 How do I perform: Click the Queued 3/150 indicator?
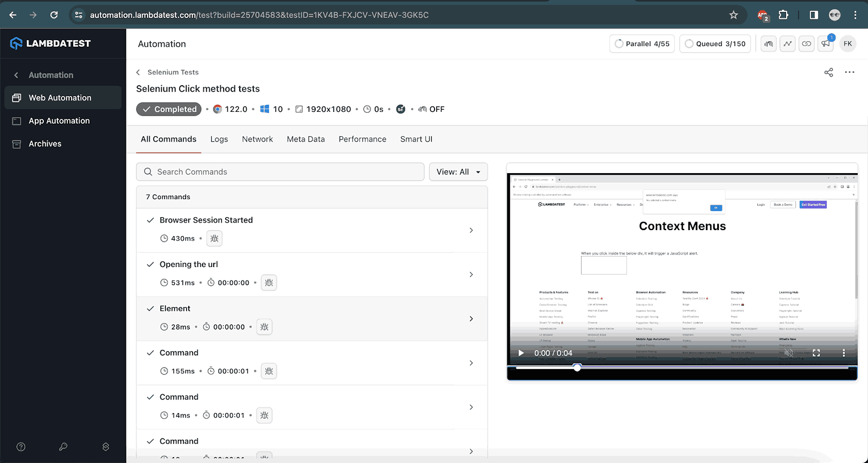(715, 44)
